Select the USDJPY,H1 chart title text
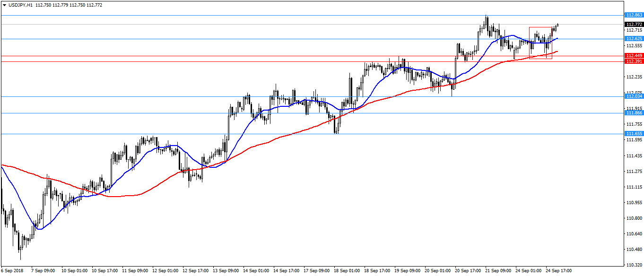The height and width of the screenshot is (276, 644). (20, 5)
